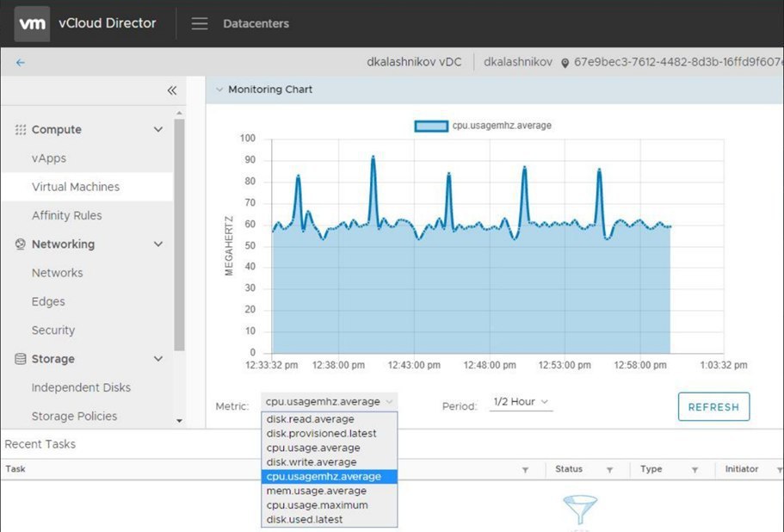Collapse the Compute section
Viewport: 784px width, 532px height.
pos(158,129)
